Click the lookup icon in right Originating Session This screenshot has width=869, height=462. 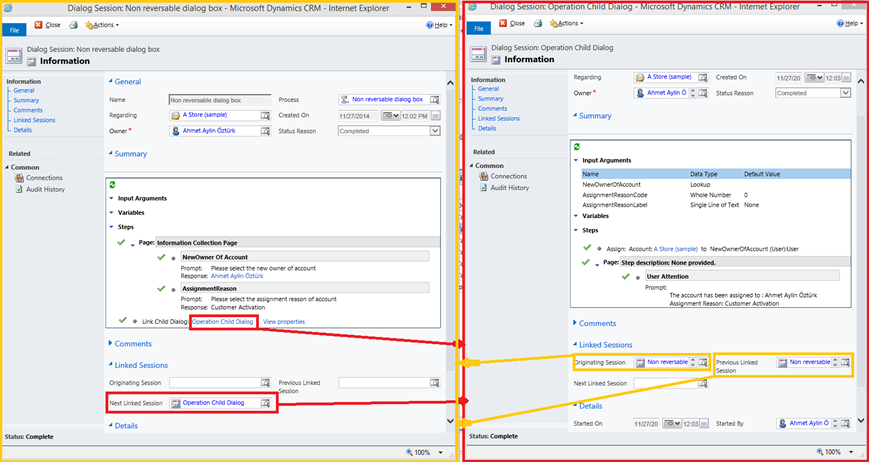(703, 362)
